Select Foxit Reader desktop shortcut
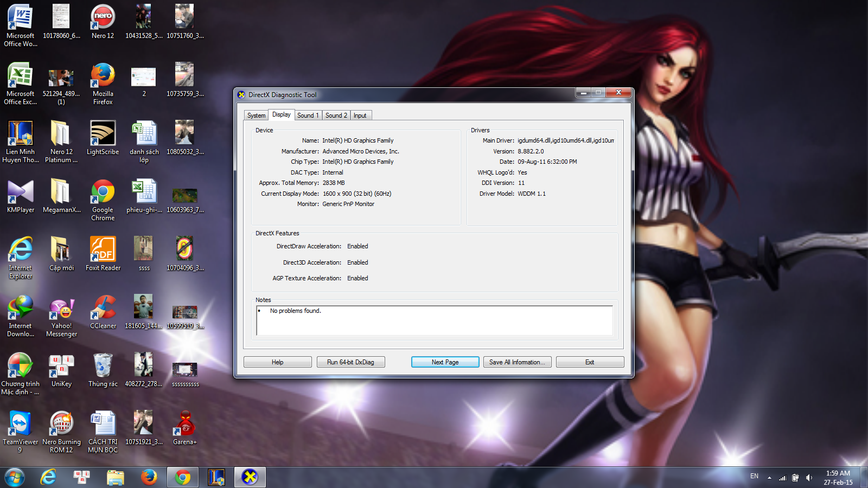Viewport: 868px width, 488px height. pyautogui.click(x=103, y=254)
